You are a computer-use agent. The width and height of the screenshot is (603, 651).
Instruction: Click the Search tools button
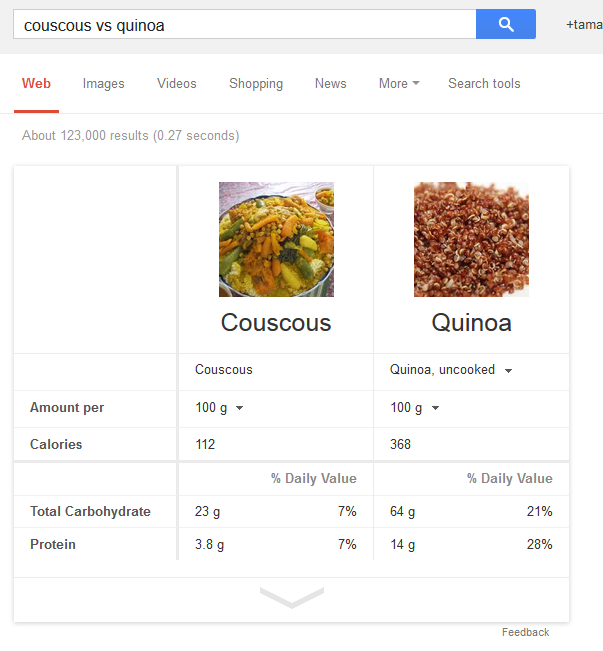tap(484, 84)
